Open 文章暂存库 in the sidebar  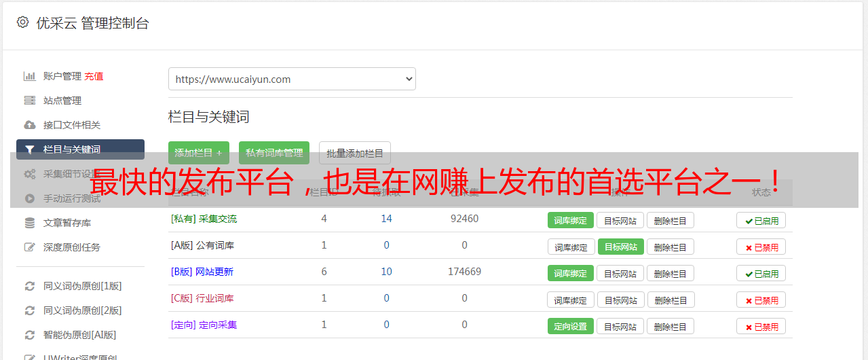tap(67, 223)
